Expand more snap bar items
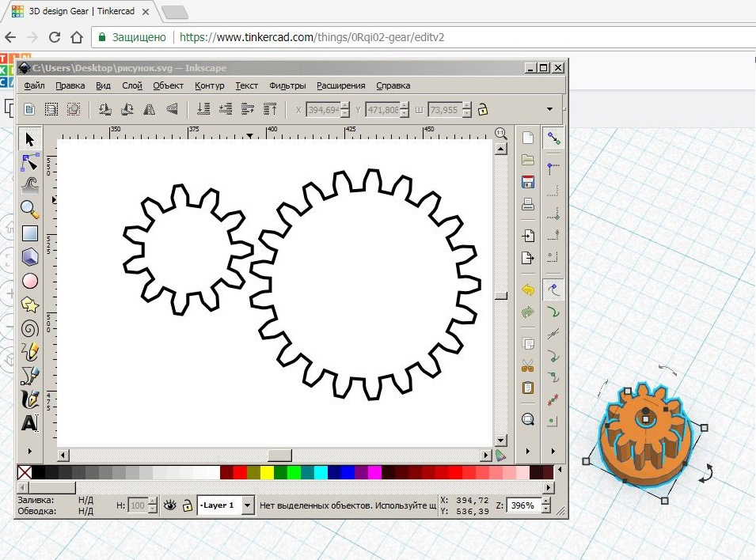The height and width of the screenshot is (560, 756). pos(553,451)
